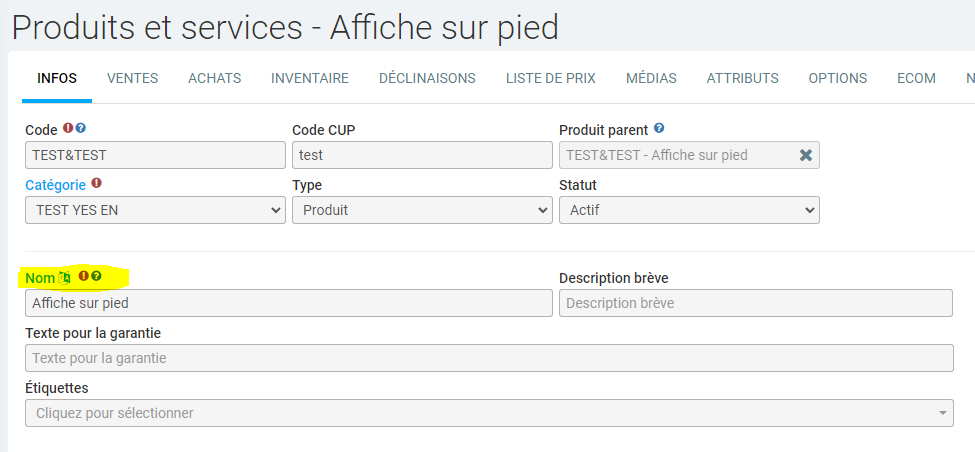Click the red warning icon beside Nom
The width and height of the screenshot is (975, 452).
click(84, 276)
